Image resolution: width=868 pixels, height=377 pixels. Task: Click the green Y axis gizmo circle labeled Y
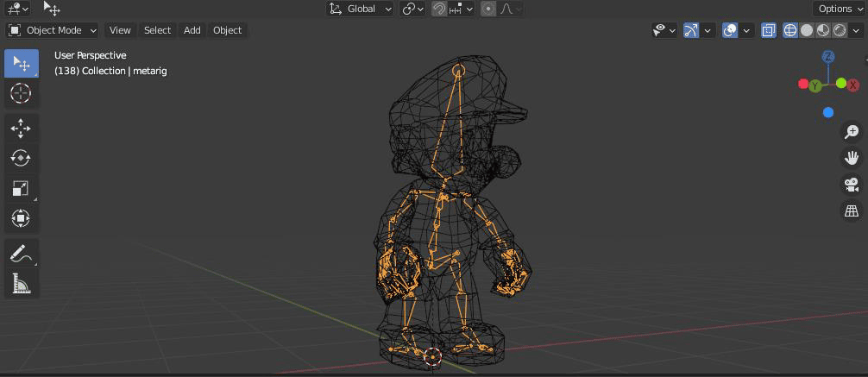pyautogui.click(x=815, y=85)
